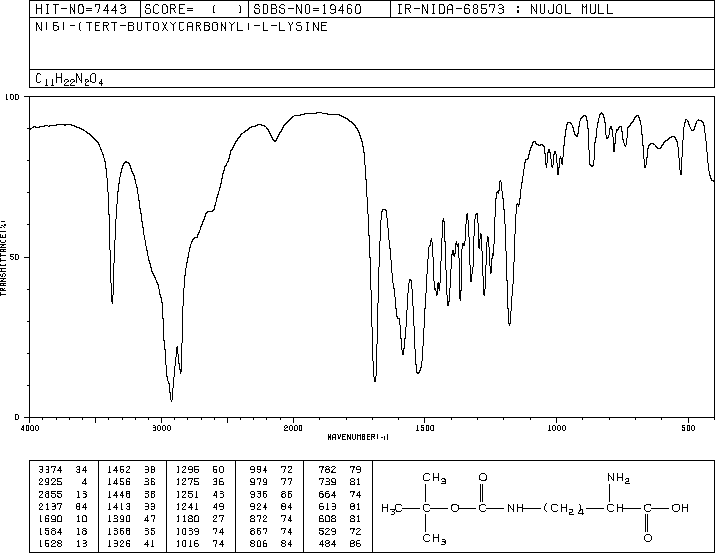
Task: Click peak table entry 936
Action: 271,494
